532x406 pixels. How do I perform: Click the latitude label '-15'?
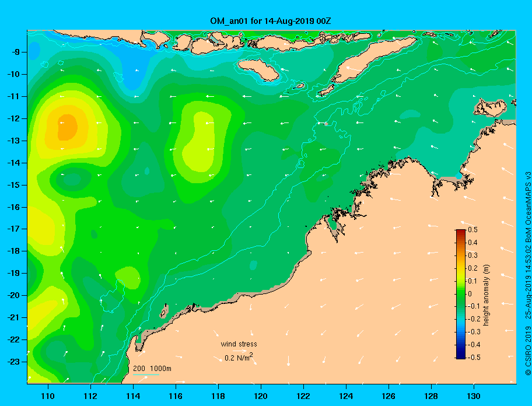pos(13,185)
